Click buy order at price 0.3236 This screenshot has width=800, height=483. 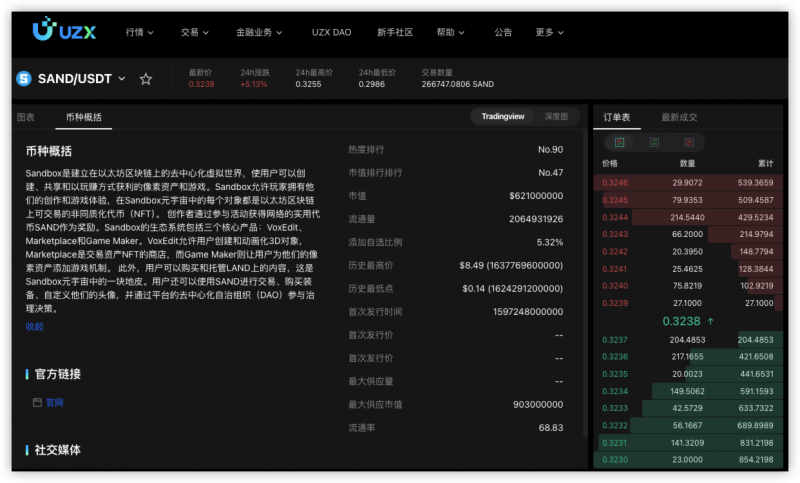coord(688,357)
